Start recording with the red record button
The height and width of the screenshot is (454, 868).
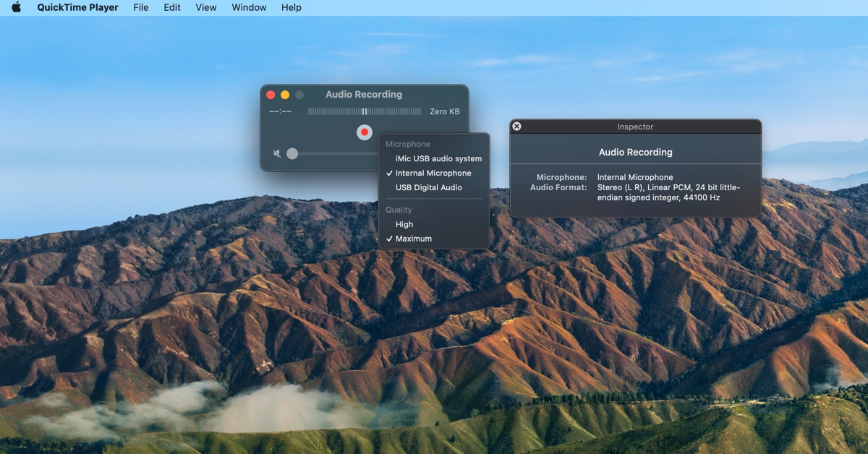point(365,132)
